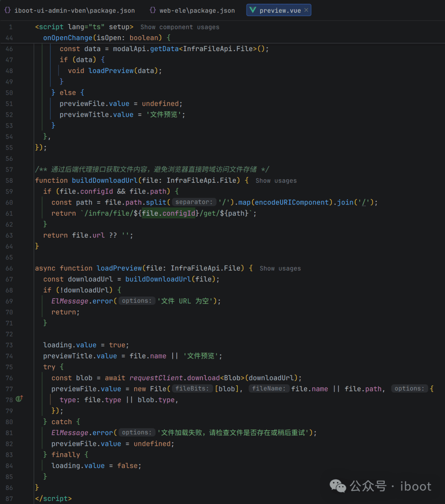Viewport: 445px width, 504px height.
Task: Open "Show usages" next to buildDownloadUrl declaration
Action: 276,181
